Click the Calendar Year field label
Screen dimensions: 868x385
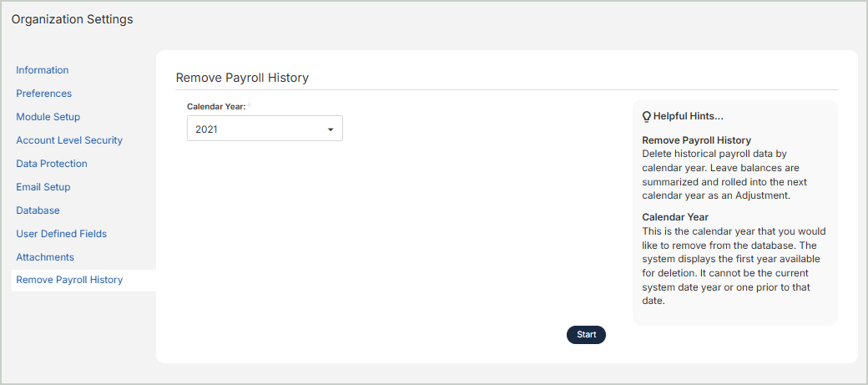pyautogui.click(x=215, y=107)
